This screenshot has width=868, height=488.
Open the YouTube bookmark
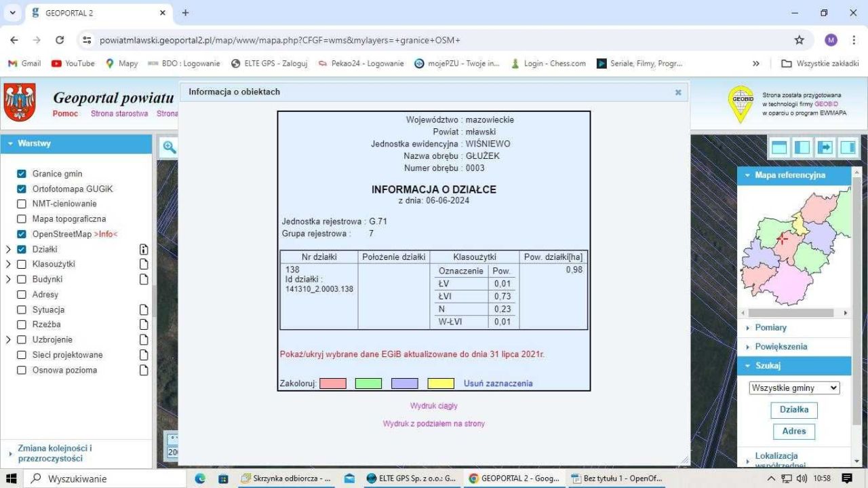tap(73, 63)
